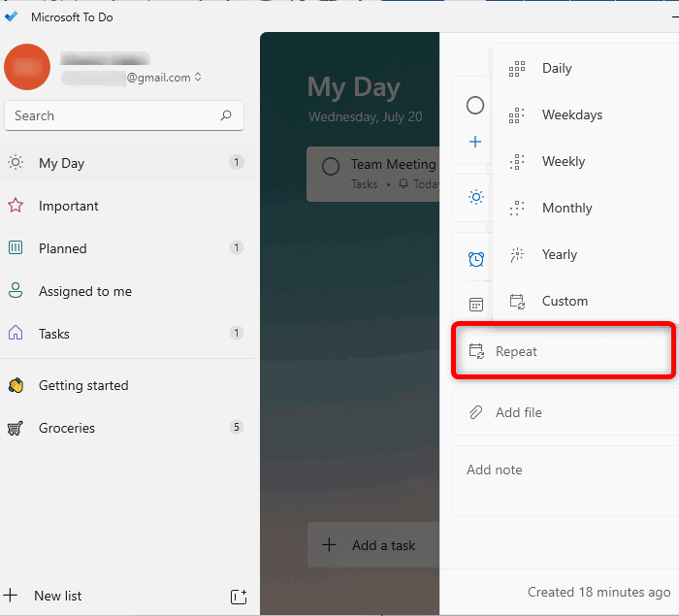Click the Added to My Day sun icon

[476, 197]
